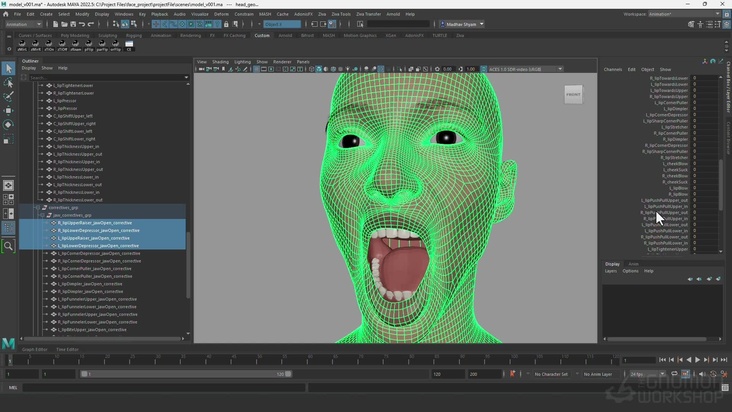The image size is (732, 412).
Task: Click the dMirL custom shelf button
Action: click(x=22, y=45)
